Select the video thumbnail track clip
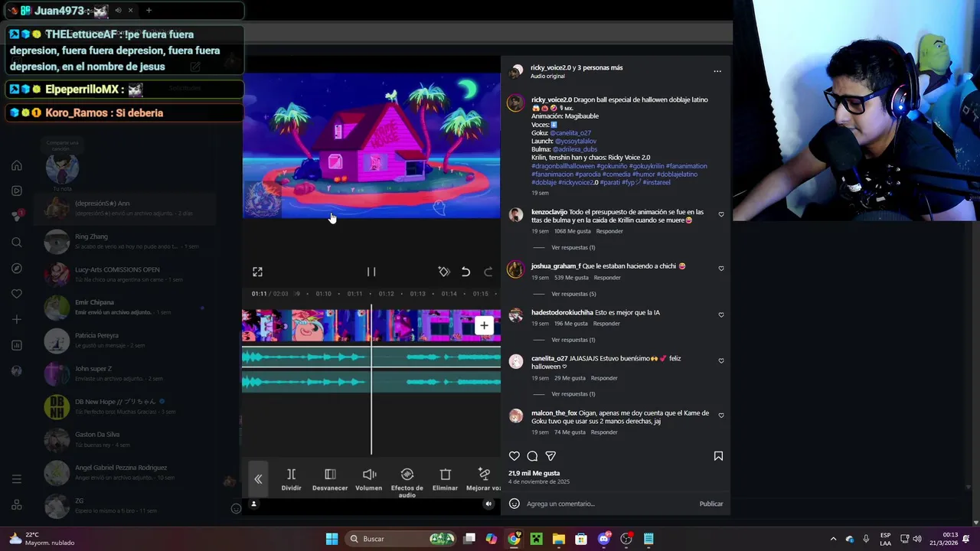Screen dimensions: 980x551 (x=371, y=325)
